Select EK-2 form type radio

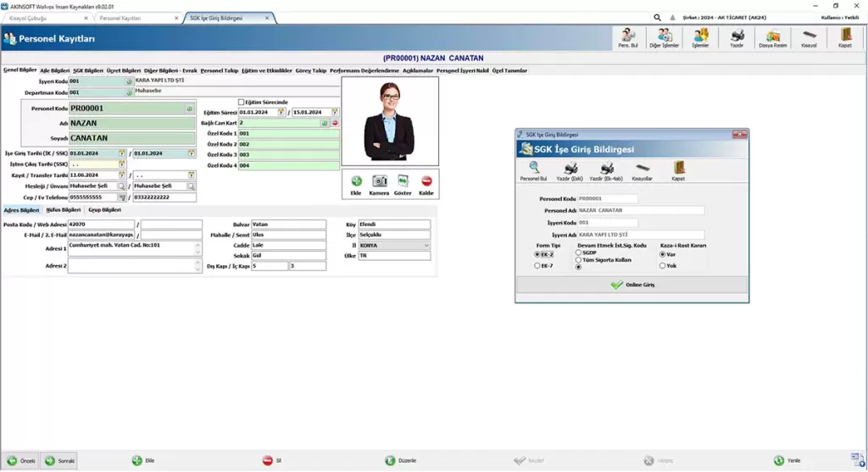[537, 254]
